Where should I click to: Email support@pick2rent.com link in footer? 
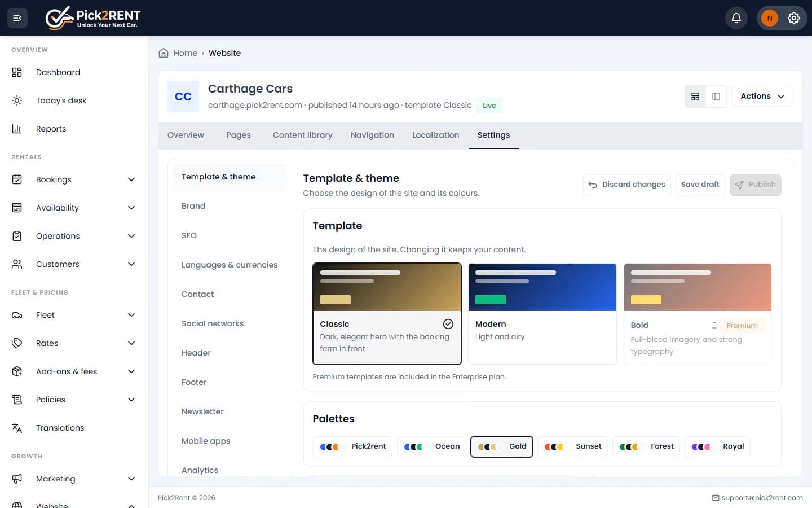(757, 498)
